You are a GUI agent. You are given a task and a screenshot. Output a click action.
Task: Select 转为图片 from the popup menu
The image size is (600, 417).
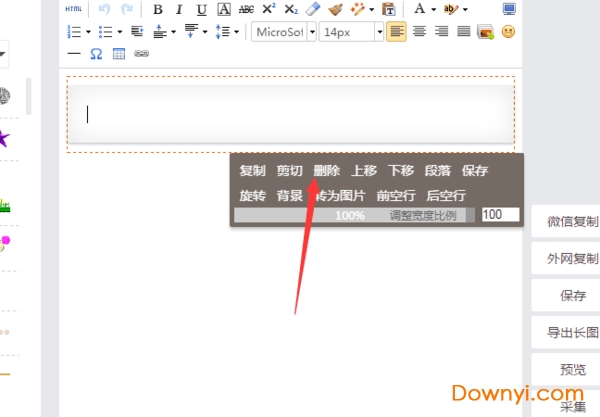[340, 196]
